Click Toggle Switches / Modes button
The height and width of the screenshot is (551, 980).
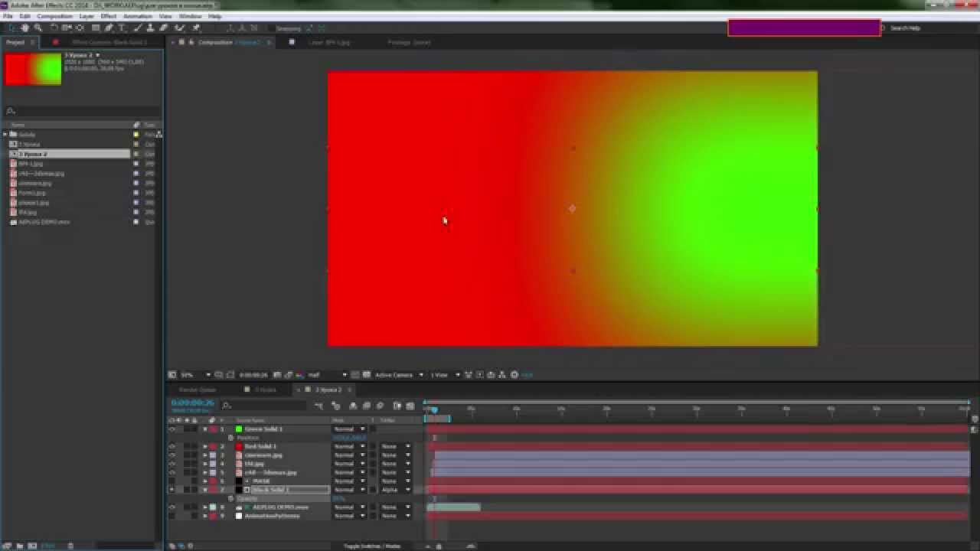click(x=372, y=546)
